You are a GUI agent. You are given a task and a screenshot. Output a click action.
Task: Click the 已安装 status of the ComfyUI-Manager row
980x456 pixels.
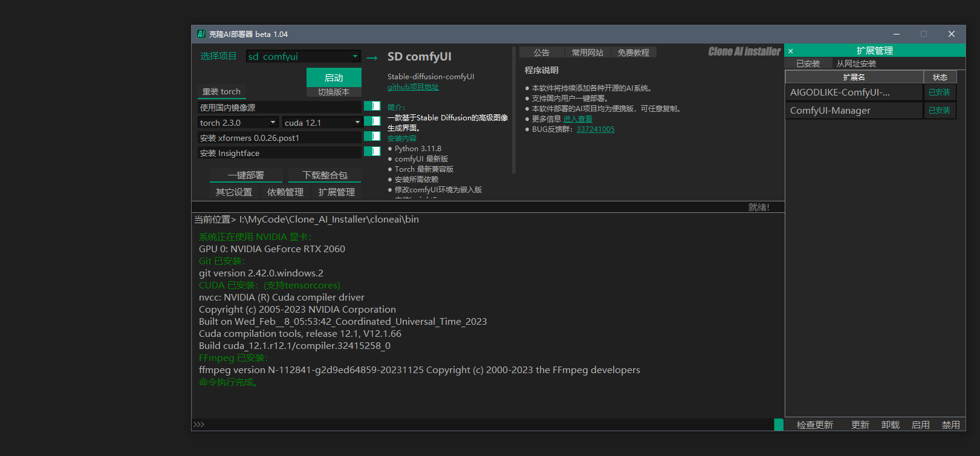[939, 110]
